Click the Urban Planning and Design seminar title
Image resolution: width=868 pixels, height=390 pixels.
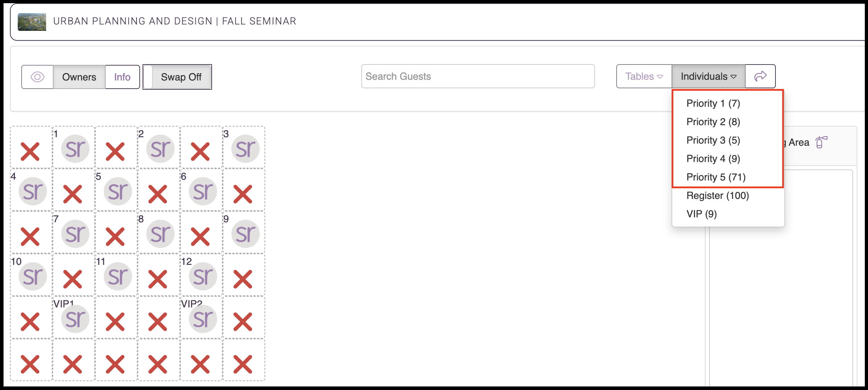[x=174, y=21]
